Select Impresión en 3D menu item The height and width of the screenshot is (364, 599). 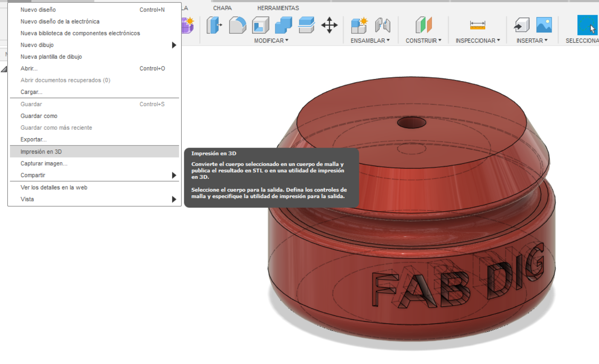click(x=94, y=151)
